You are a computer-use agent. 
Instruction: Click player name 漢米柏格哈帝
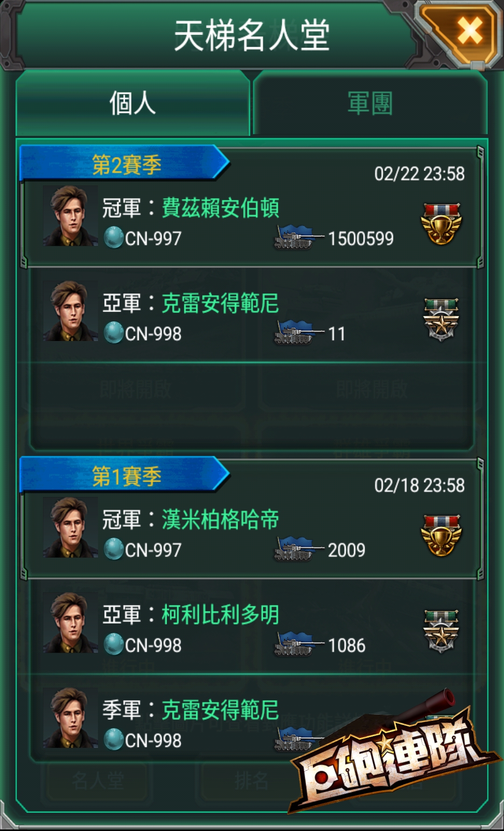click(220, 519)
